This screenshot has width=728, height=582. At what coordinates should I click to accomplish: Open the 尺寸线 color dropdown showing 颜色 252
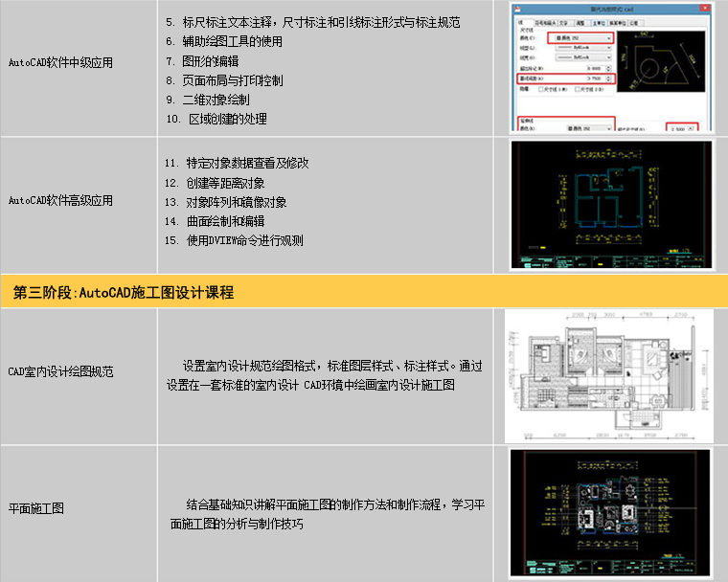pyautogui.click(x=580, y=36)
